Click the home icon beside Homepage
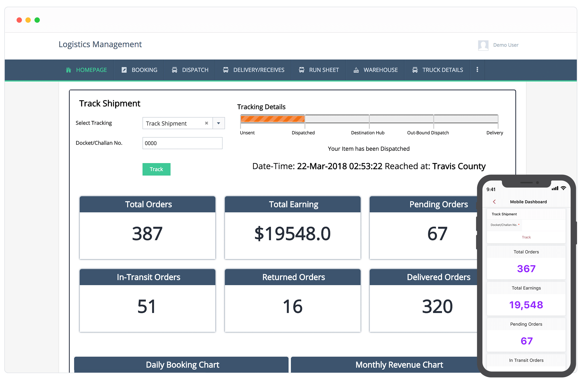The image size is (588, 387). click(69, 70)
